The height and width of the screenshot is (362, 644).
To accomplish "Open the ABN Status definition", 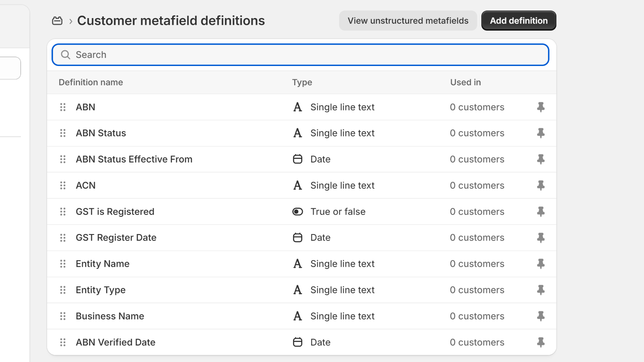I will coord(101,133).
